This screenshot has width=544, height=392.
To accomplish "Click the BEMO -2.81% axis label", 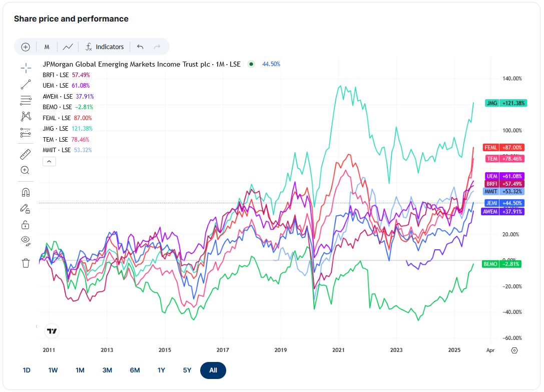I will [x=501, y=264].
